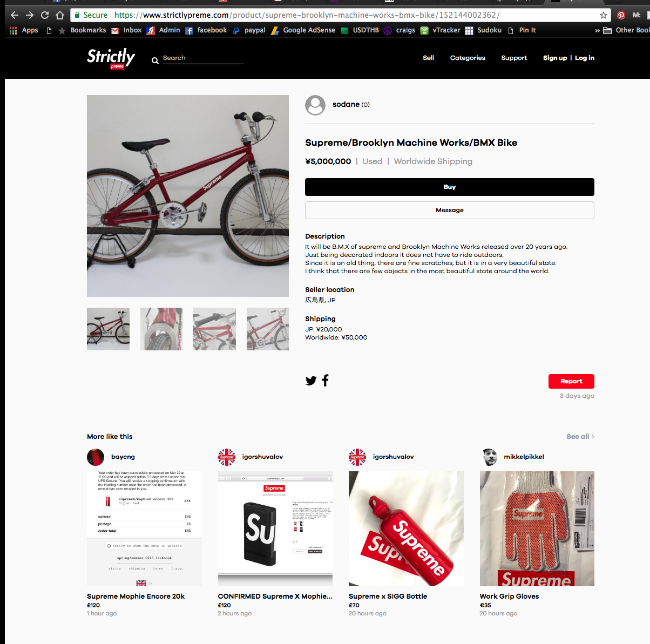Open See all similar listings
650x644 pixels.
coord(580,436)
